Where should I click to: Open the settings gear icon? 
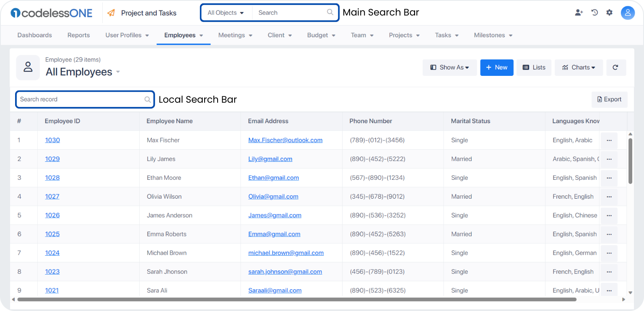click(x=610, y=13)
